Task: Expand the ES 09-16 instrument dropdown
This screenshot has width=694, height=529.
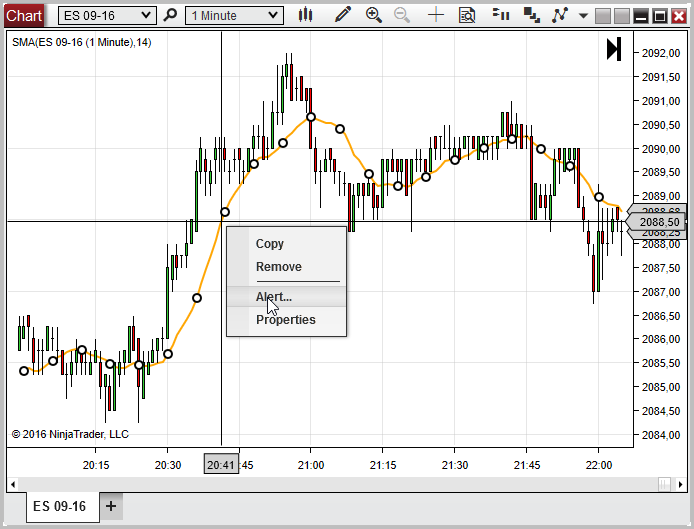Action: [x=147, y=16]
